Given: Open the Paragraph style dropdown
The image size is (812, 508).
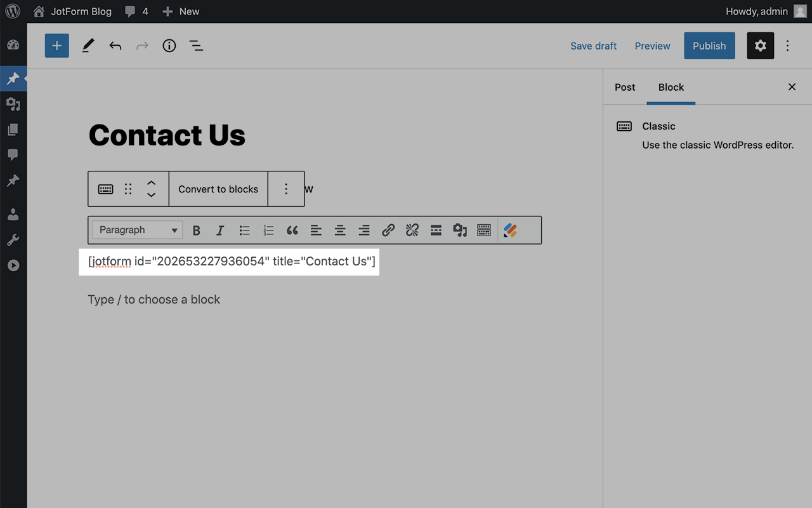Looking at the screenshot, I should tap(137, 230).
